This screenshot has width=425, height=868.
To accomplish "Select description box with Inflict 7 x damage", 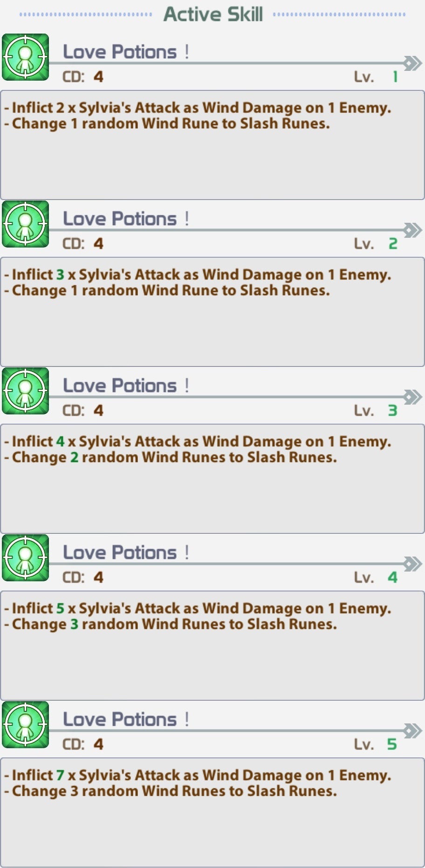I will (x=212, y=813).
